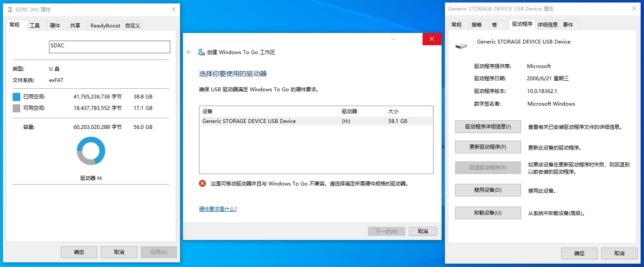This screenshot has height=267, width=644.
Task: Click the drive H: usage donut chart
Action: (x=91, y=151)
